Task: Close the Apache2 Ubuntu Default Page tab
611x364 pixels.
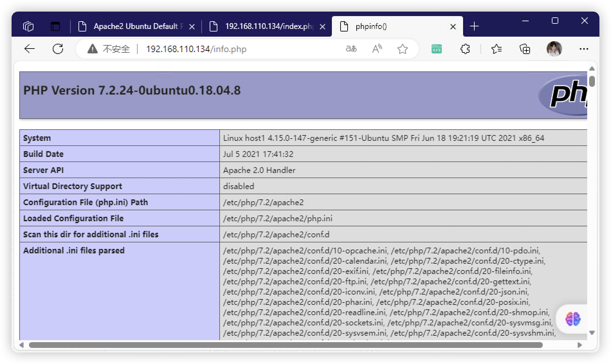Action: (x=192, y=27)
